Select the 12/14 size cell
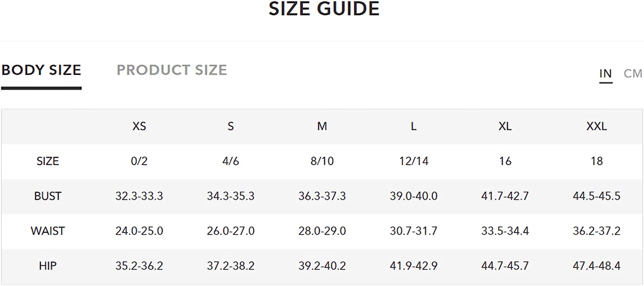The height and width of the screenshot is (286, 644). 413,161
